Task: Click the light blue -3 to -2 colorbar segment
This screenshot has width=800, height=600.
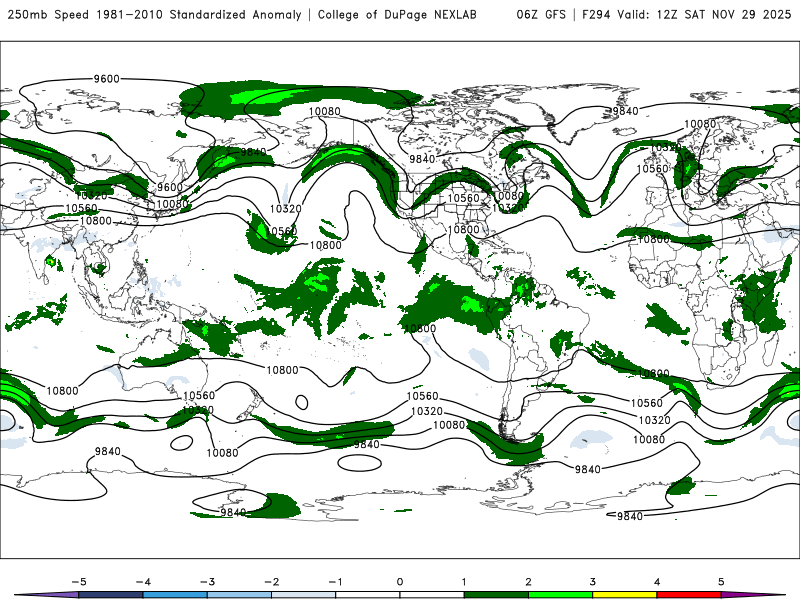Action: (x=239, y=595)
